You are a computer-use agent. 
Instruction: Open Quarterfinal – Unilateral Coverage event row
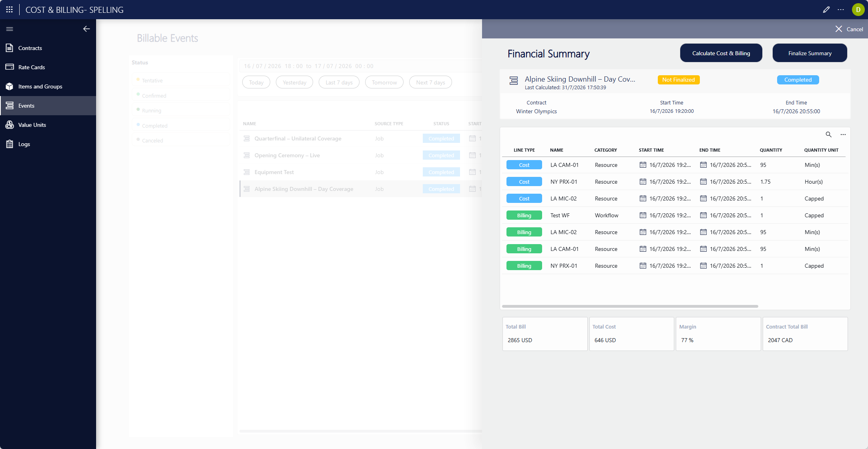[x=361, y=138]
